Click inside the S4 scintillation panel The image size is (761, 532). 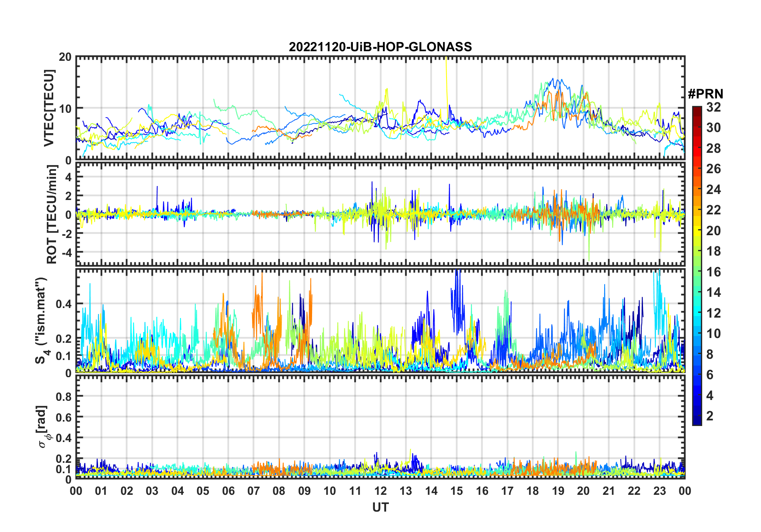(x=380, y=321)
